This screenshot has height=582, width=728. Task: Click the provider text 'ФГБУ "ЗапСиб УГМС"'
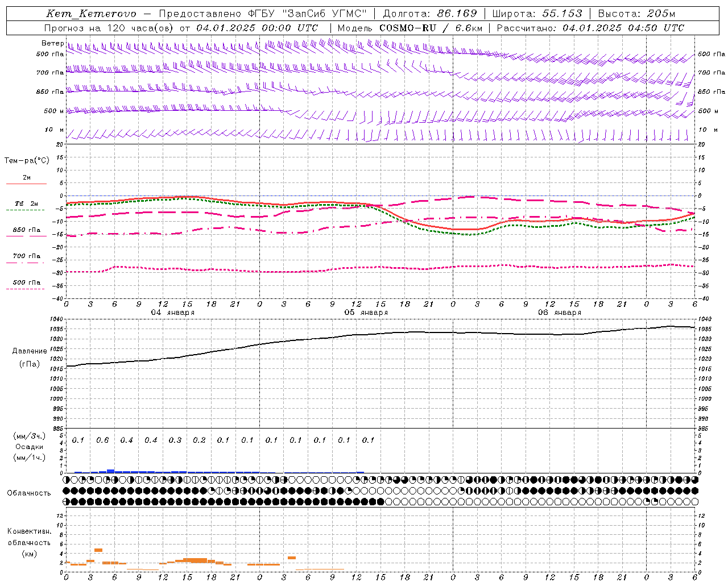pyautogui.click(x=307, y=14)
